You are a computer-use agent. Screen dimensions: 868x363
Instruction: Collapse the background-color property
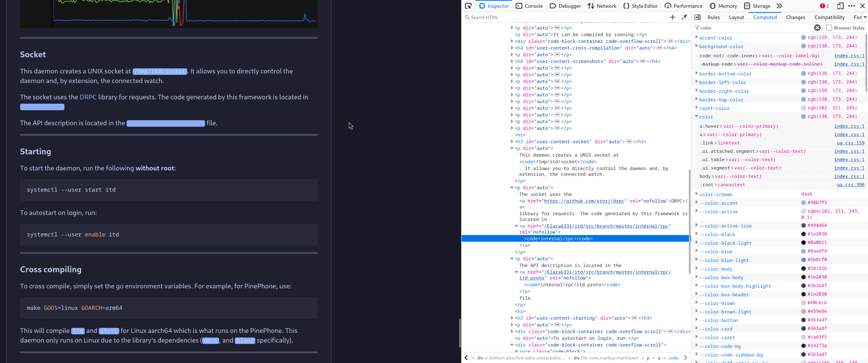(696, 46)
